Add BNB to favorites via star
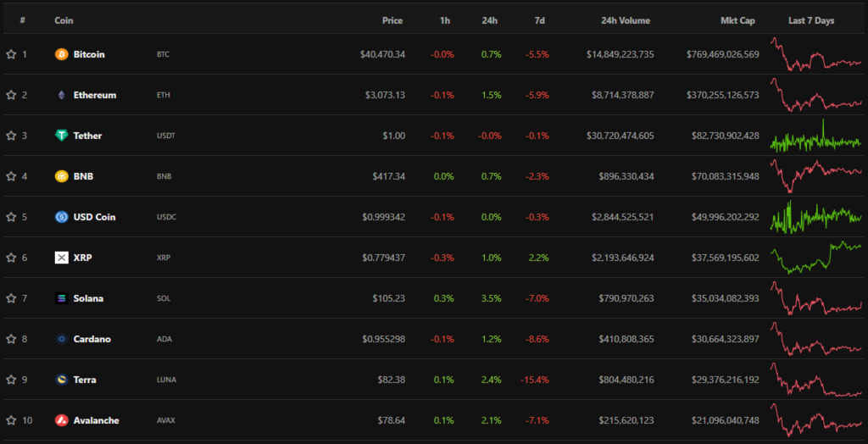 coord(10,176)
